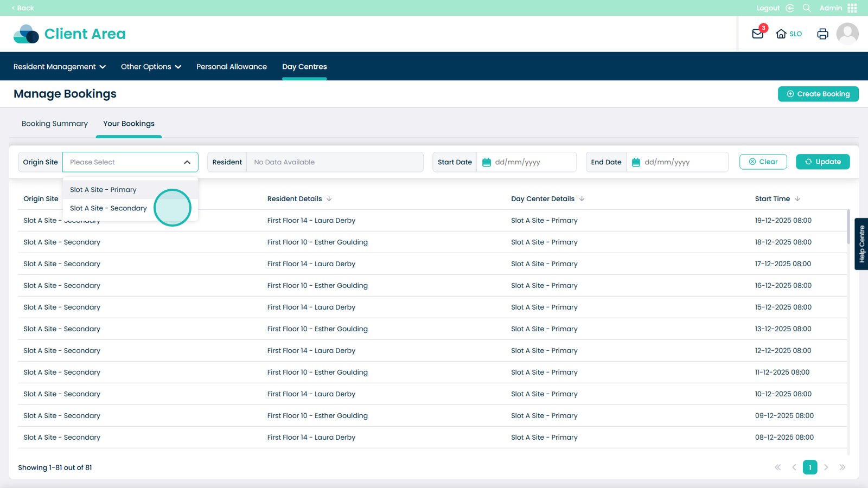Expand the Other Options menu
The height and width of the screenshot is (488, 868).
click(x=151, y=67)
